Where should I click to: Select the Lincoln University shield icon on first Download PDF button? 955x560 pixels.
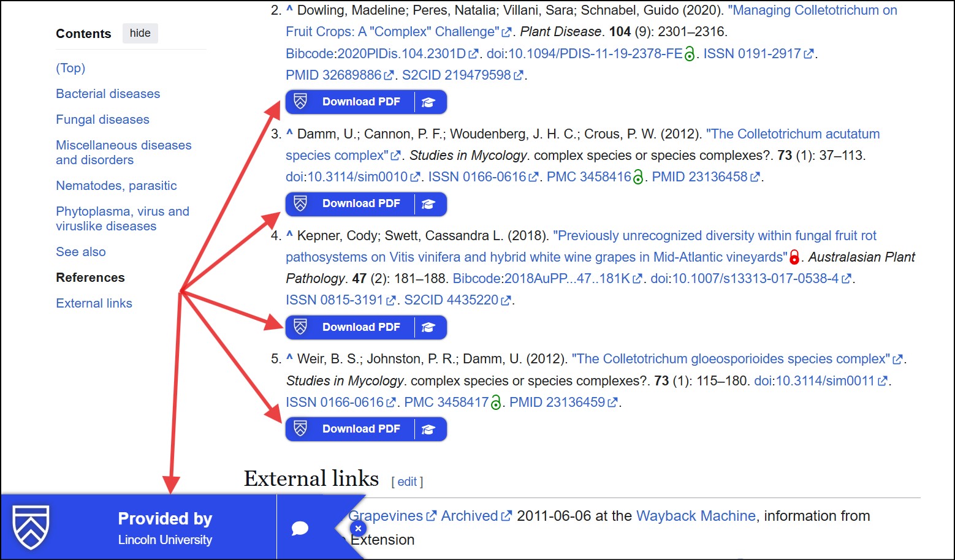[301, 102]
